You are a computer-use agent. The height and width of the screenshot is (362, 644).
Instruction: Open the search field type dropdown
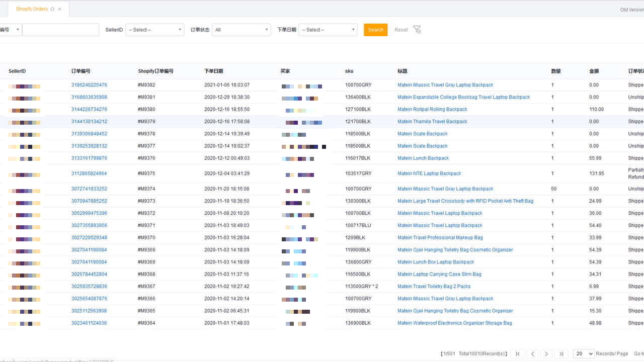[10, 30]
